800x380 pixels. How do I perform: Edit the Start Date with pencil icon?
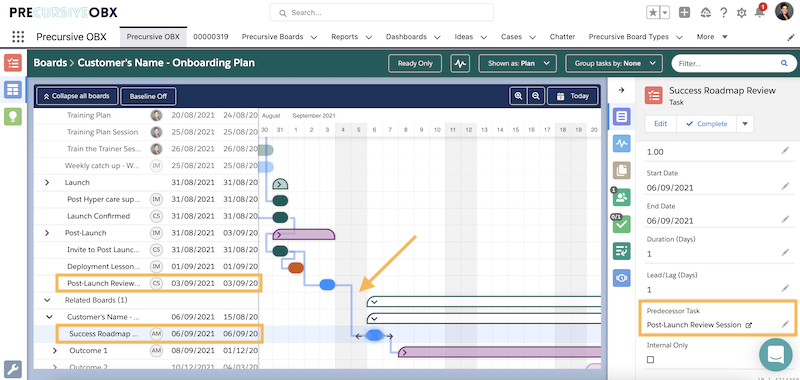785,187
